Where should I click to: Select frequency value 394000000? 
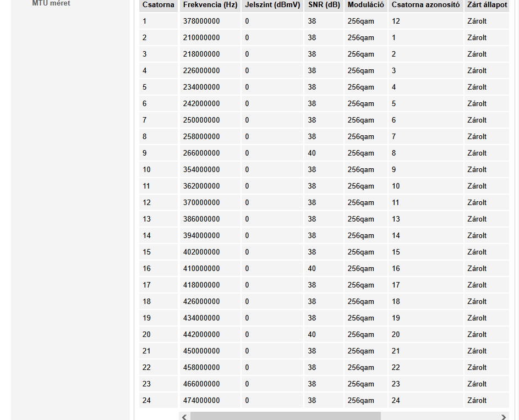[x=201, y=235]
